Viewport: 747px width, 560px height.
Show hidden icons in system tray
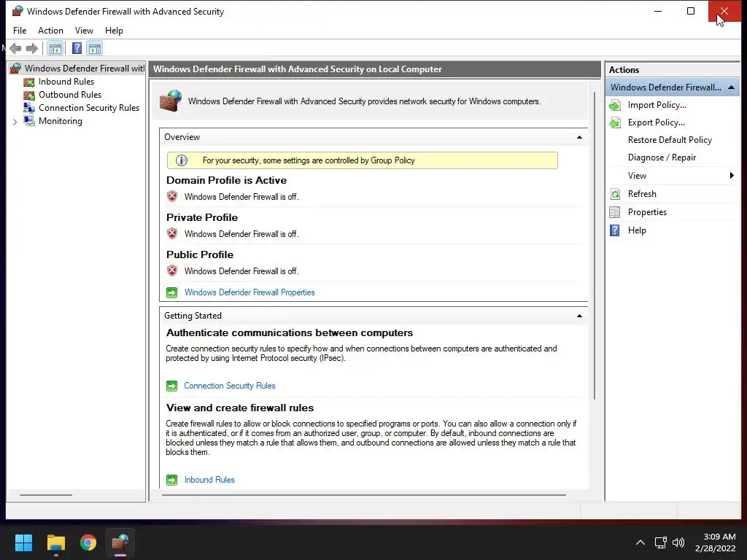(x=640, y=542)
